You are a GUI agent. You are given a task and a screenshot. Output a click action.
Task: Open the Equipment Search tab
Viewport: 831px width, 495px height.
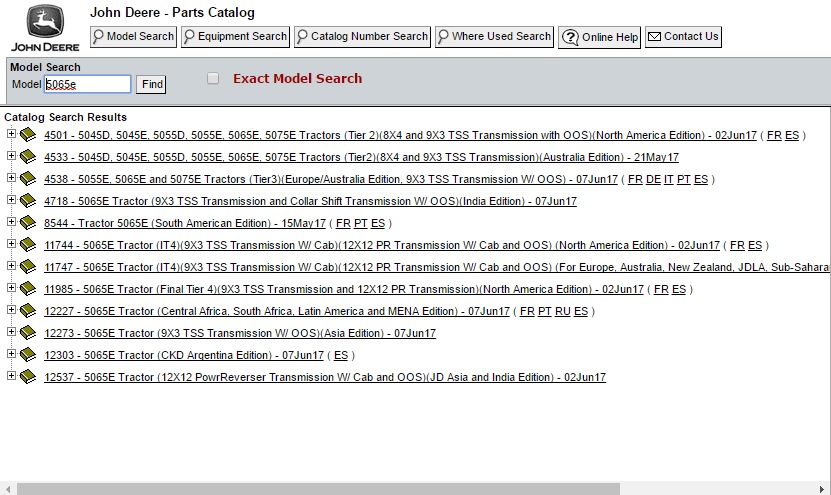point(235,37)
